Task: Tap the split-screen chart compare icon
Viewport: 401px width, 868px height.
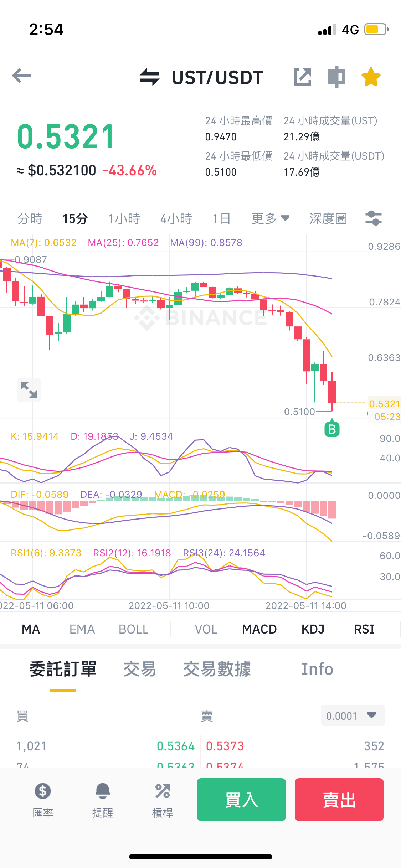Action: pos(337,77)
